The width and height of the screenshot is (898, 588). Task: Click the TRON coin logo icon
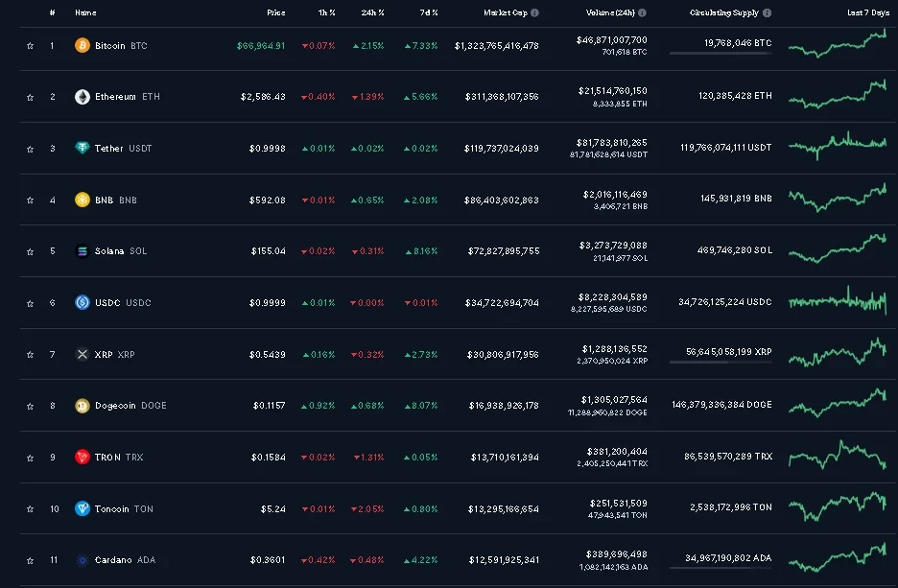pyautogui.click(x=83, y=458)
